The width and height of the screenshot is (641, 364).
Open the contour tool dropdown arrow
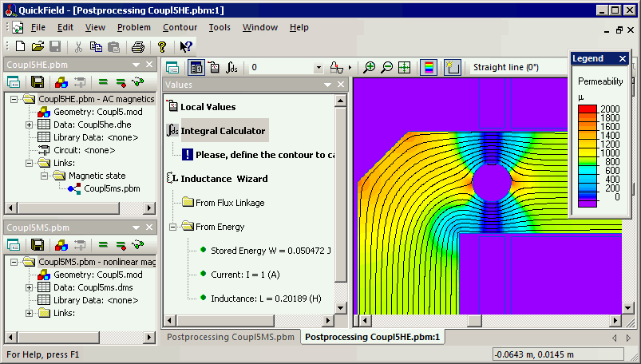click(x=350, y=68)
